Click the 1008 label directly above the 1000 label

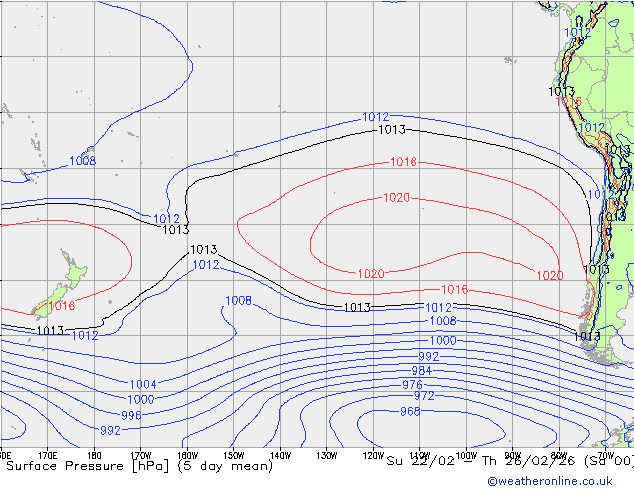click(x=443, y=321)
